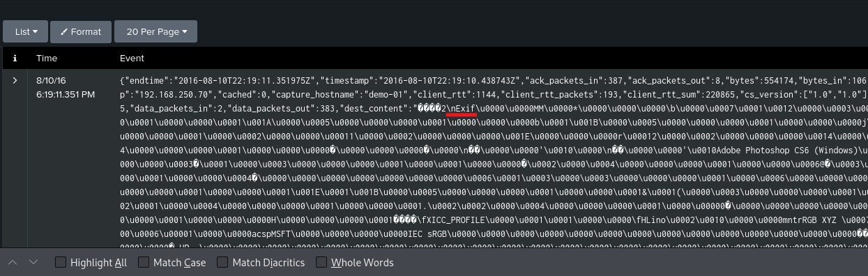The image size is (868, 276).
Task: Click the Format button
Action: [81, 31]
